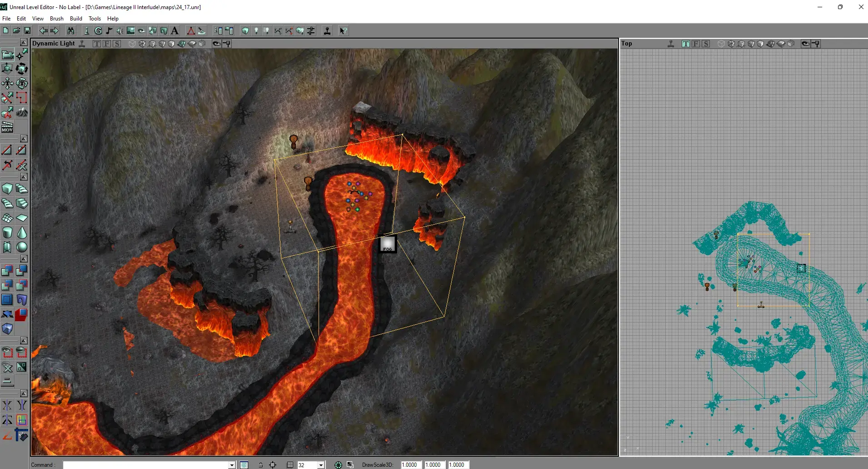
Task: Toggle Front view F in Top viewport
Action: click(696, 44)
